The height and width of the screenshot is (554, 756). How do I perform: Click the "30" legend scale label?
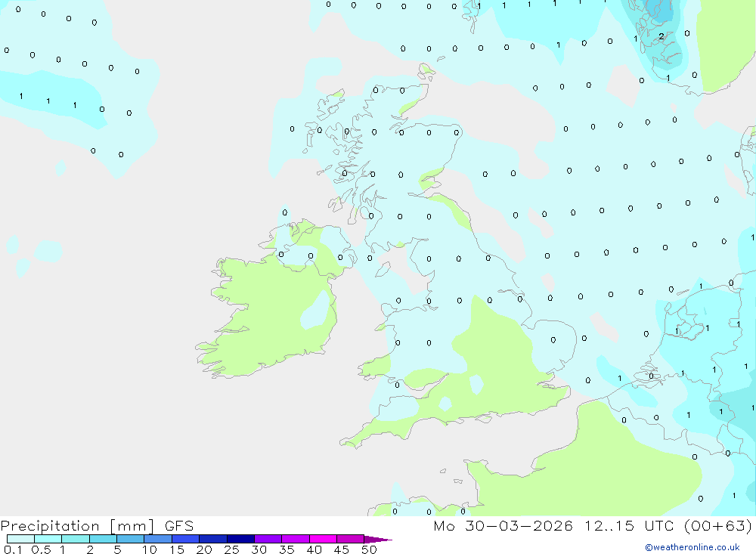click(x=259, y=549)
